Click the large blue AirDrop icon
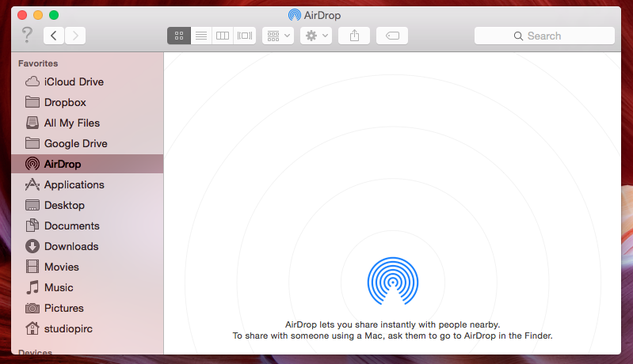633x364 pixels. 393,281
